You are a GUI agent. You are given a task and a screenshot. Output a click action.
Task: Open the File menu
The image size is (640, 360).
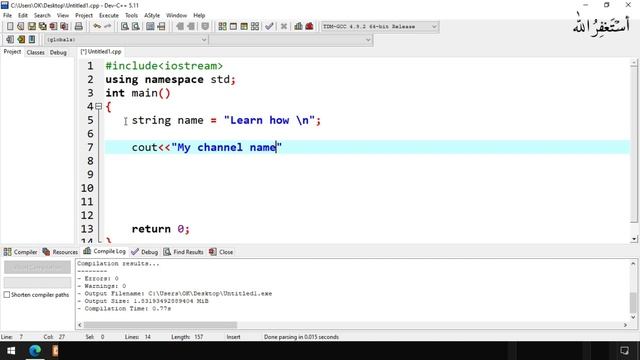point(7,16)
